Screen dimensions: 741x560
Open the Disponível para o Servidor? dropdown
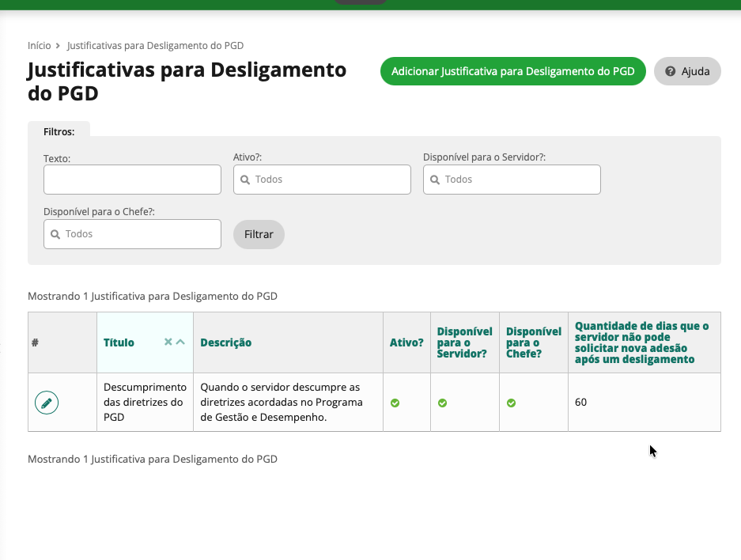pos(512,180)
